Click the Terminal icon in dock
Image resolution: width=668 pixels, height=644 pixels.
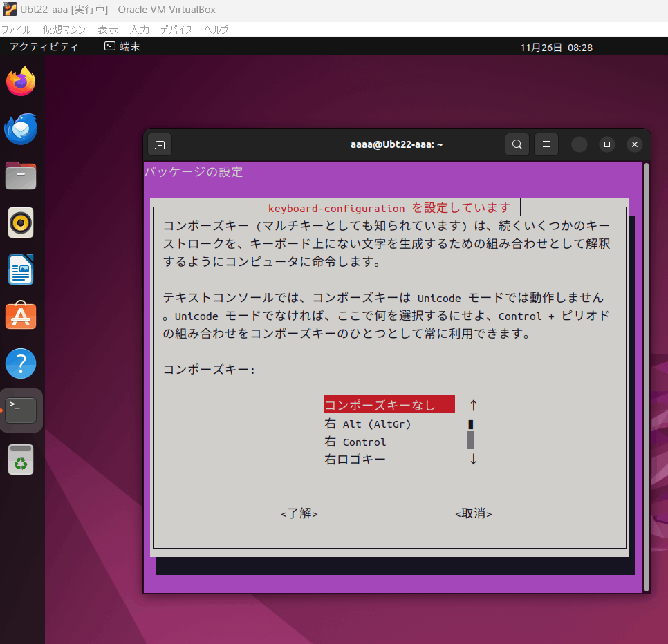click(21, 410)
